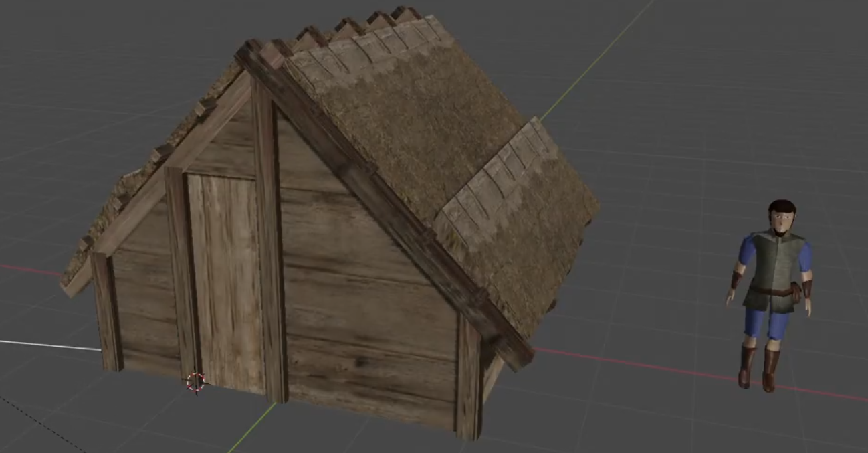This screenshot has width=868, height=453.
Task: Click the wooden door of the house
Action: 225,281
